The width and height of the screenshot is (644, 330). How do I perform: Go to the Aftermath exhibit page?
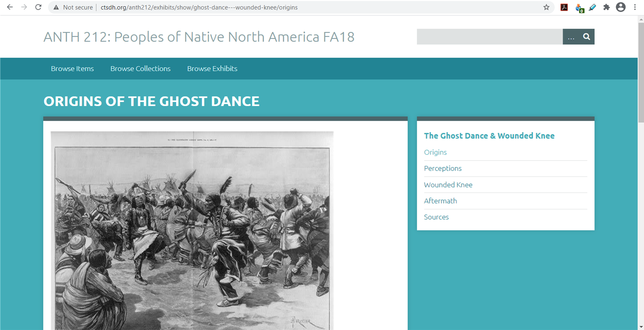pos(440,201)
